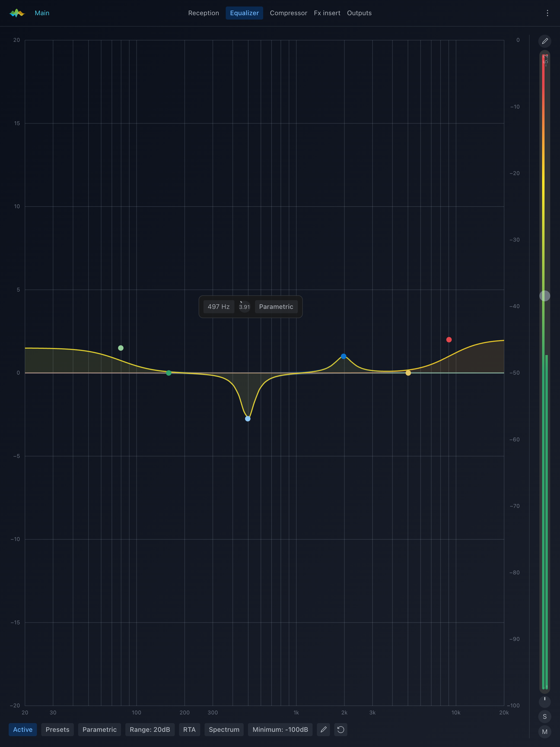Image resolution: width=560 pixels, height=747 pixels.
Task: Select the dark green EQ node on zero line
Action: pyautogui.click(x=169, y=373)
